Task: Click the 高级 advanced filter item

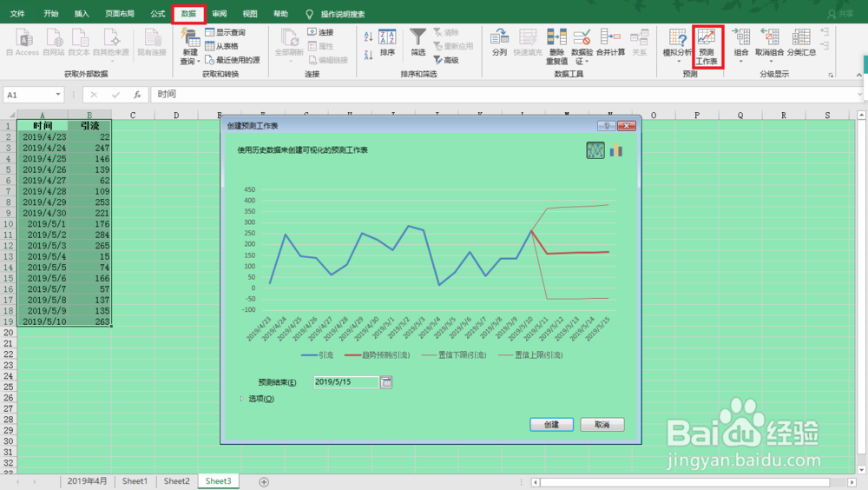Action: [x=446, y=60]
